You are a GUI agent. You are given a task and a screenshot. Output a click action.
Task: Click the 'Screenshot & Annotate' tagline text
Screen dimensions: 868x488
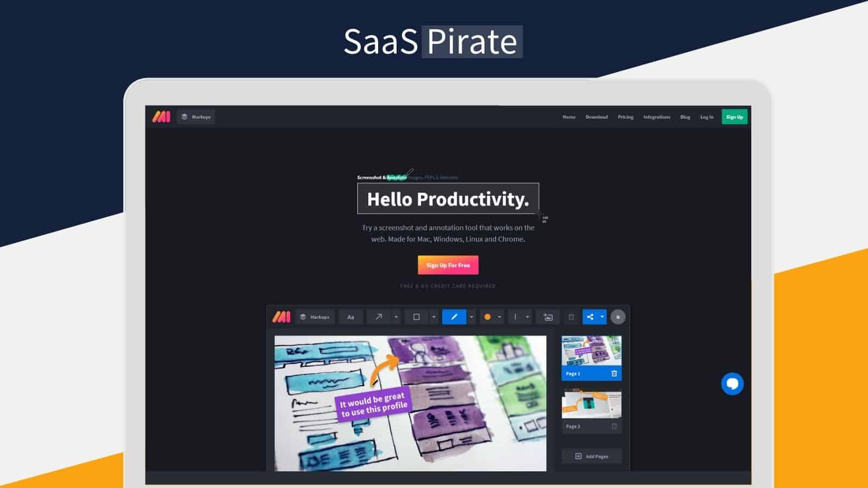coord(382,177)
